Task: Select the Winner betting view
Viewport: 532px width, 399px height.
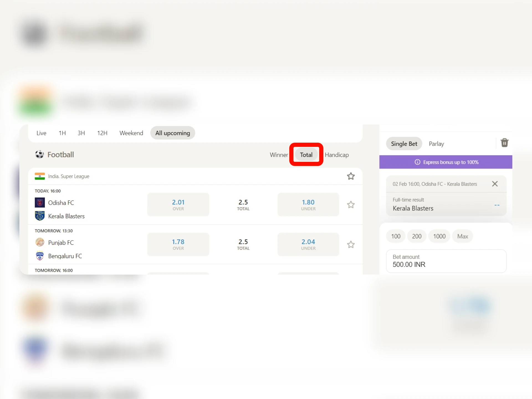Action: tap(279, 155)
